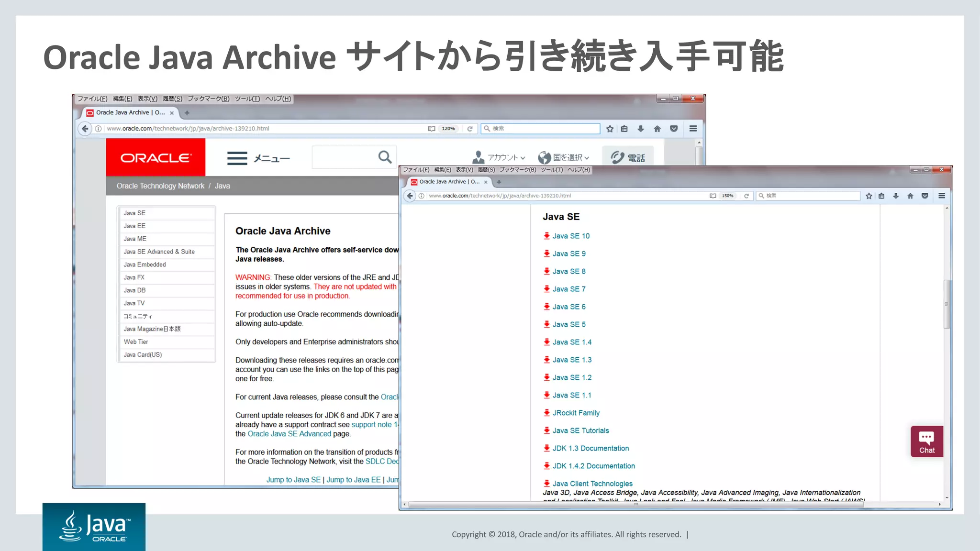Click the Java SE 8 link
The height and width of the screenshot is (551, 980).
(569, 271)
